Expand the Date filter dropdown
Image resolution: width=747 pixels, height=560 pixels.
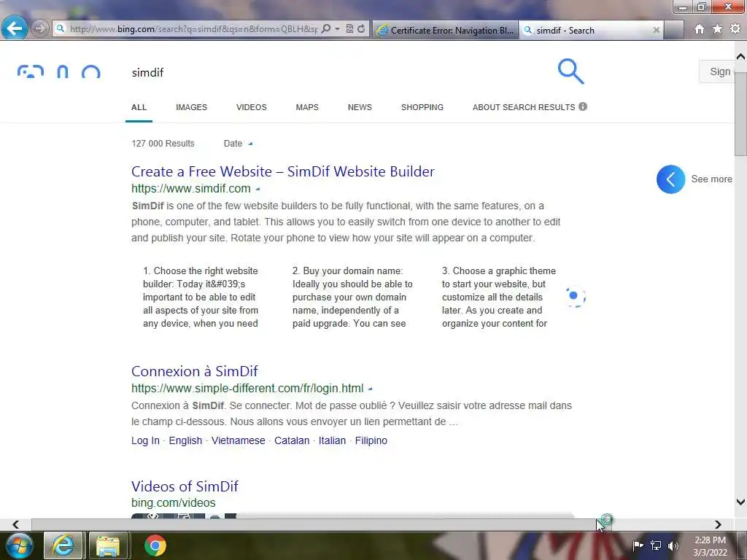[238, 144]
